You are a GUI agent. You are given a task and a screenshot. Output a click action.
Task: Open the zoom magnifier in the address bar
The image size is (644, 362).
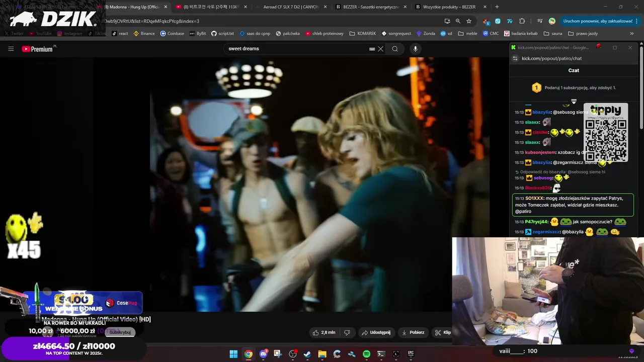tap(458, 21)
